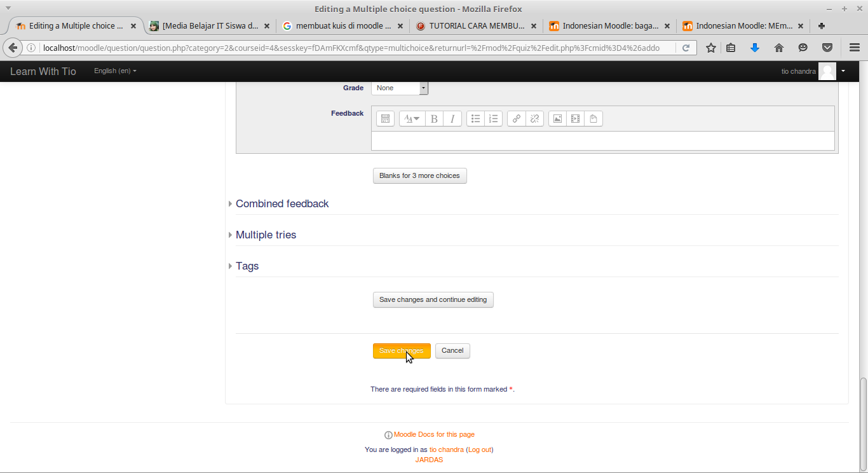Switch to the TUTORIAL CARA MEMBU... tab
The width and height of the screenshot is (868, 473).
(x=477, y=26)
